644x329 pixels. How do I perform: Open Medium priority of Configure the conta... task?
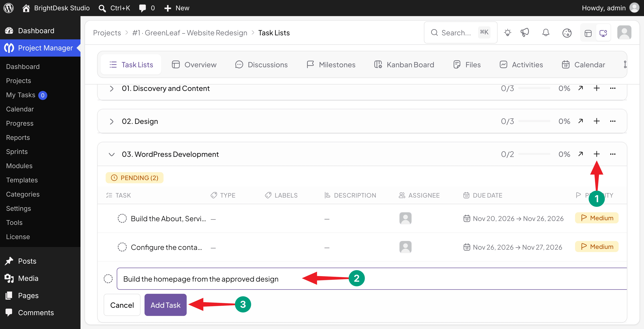tap(597, 247)
